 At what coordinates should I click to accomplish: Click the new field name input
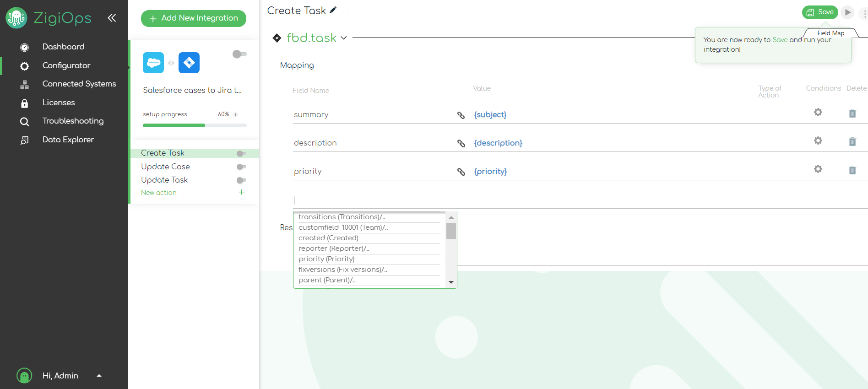point(374,200)
